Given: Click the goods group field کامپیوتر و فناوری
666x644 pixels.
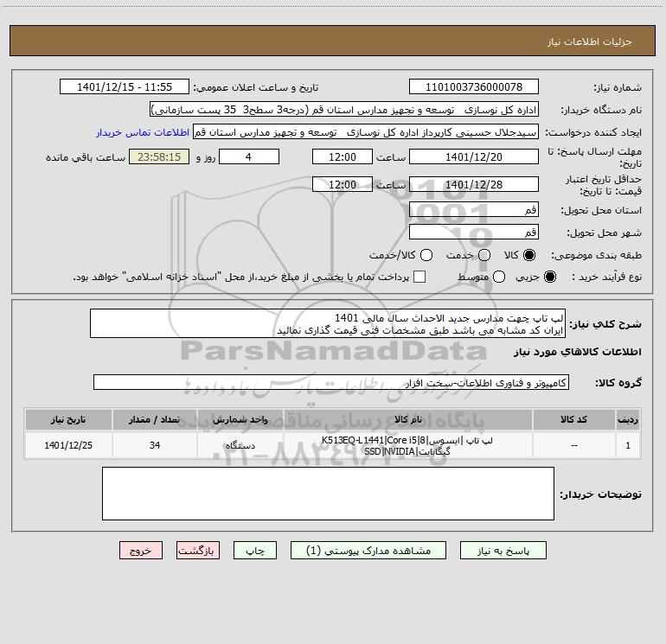Looking at the screenshot, I should point(331,382).
